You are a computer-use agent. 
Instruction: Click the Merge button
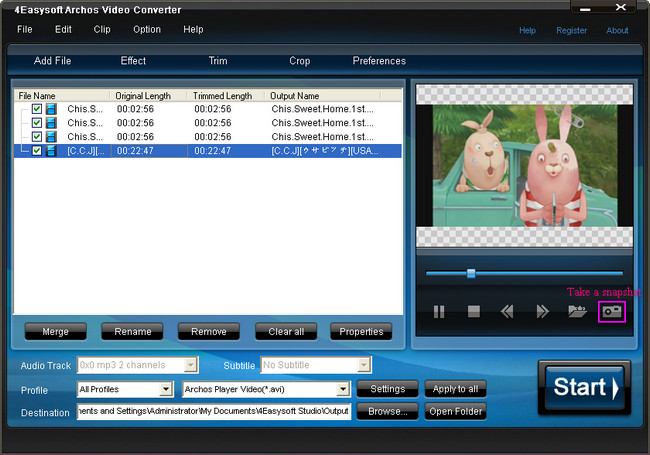coord(56,332)
